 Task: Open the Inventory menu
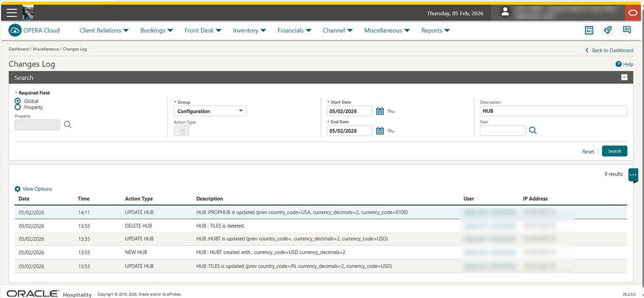(x=249, y=30)
